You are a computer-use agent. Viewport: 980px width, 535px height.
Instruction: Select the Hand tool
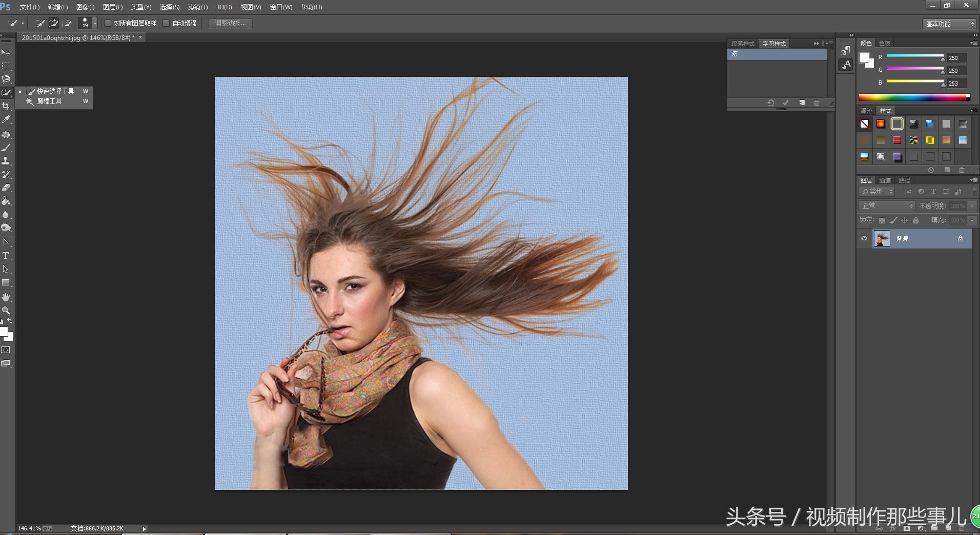[6, 297]
